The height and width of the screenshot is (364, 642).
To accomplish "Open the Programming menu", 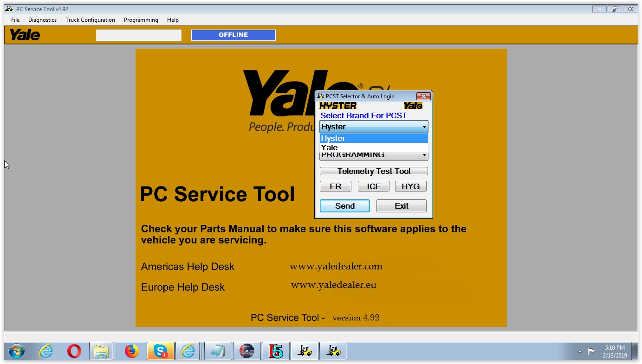I will 141,20.
